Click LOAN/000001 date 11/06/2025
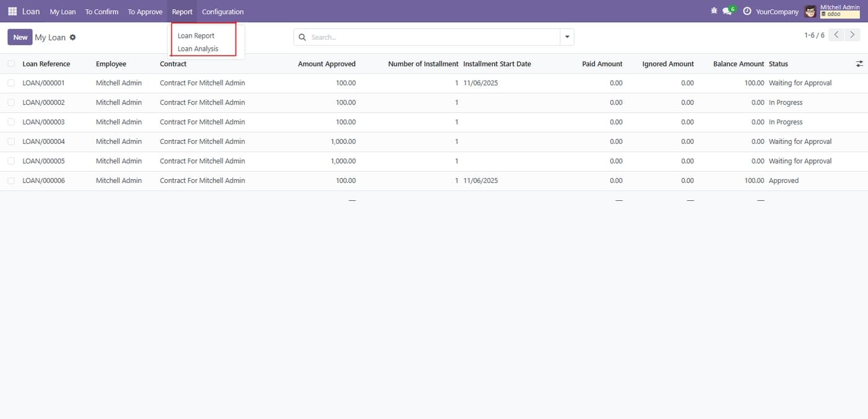868x419 pixels. click(x=480, y=83)
